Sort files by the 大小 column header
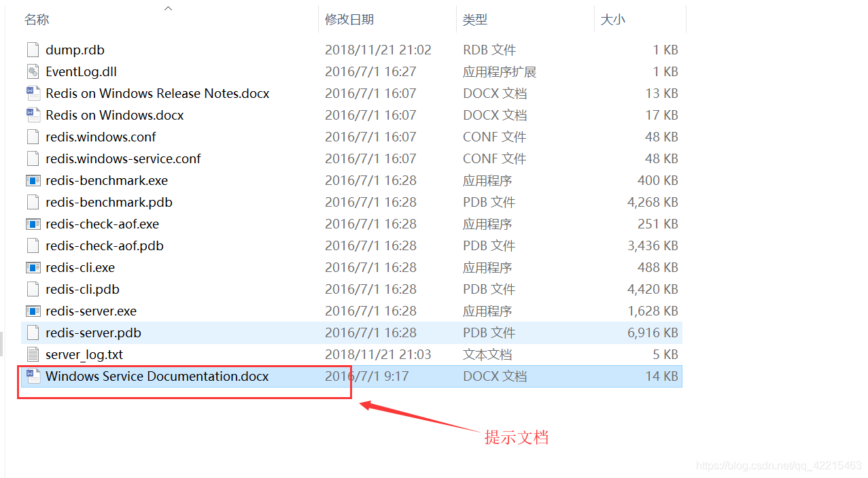868x478 pixels. (613, 20)
